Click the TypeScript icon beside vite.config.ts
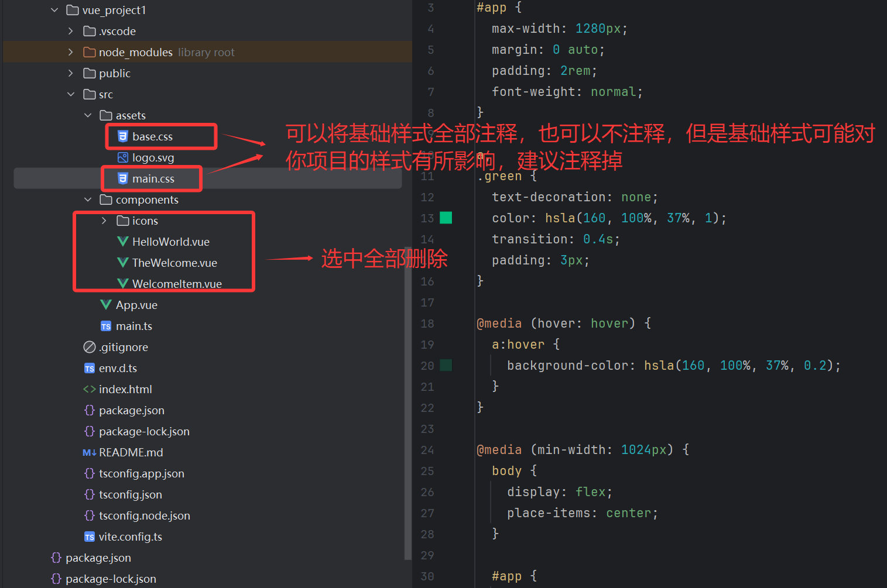 (x=90, y=537)
